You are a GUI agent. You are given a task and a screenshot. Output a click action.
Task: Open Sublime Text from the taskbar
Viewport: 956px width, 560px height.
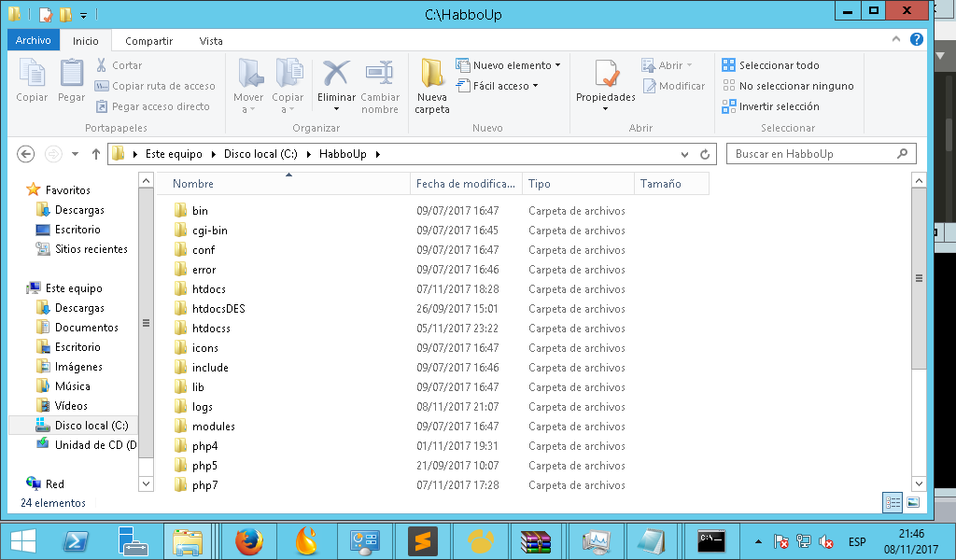(423, 541)
